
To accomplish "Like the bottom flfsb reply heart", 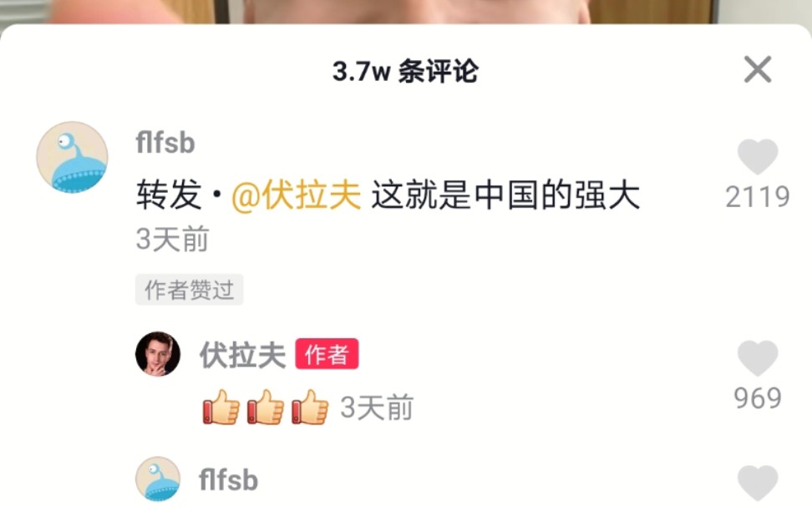I will coord(758,483).
